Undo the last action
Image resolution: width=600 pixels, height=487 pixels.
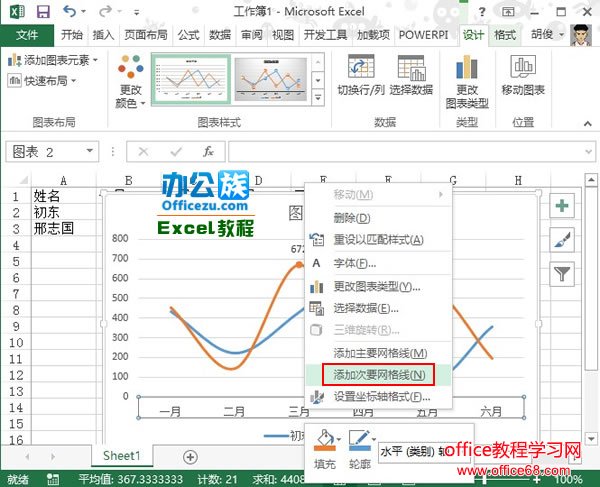coord(70,11)
